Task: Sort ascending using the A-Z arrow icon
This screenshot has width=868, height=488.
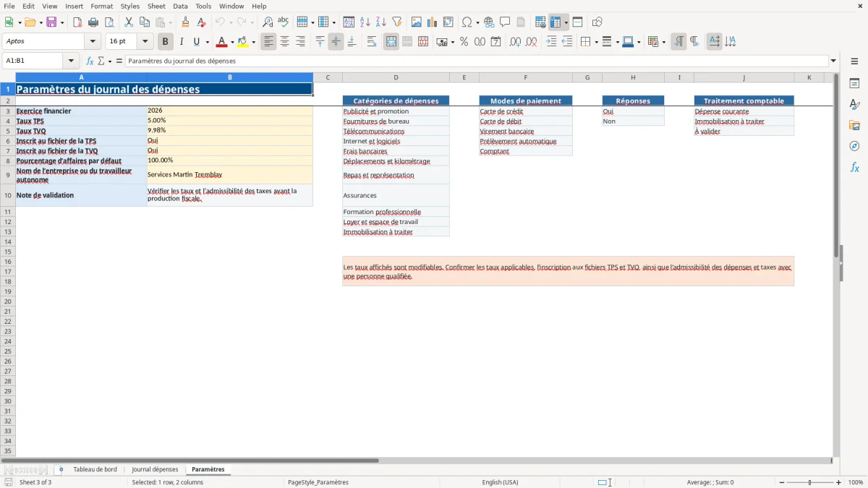Action: click(x=365, y=22)
